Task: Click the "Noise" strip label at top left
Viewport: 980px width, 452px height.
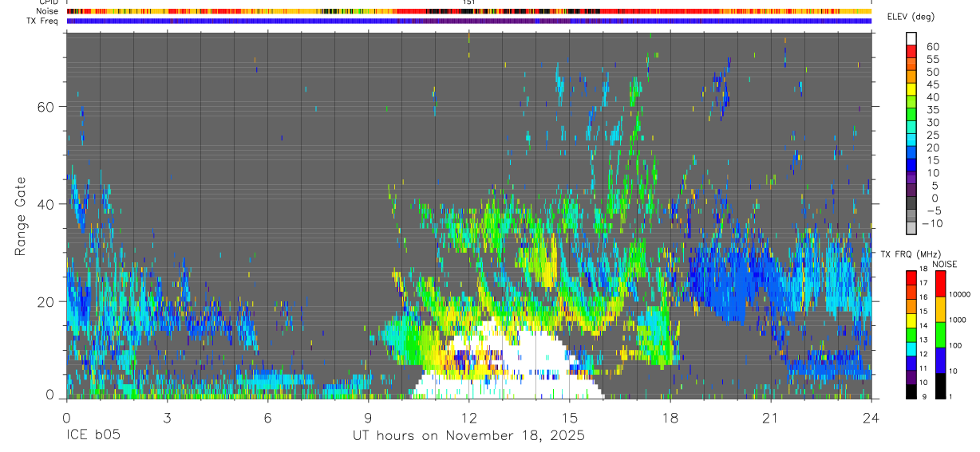Action: (x=47, y=11)
